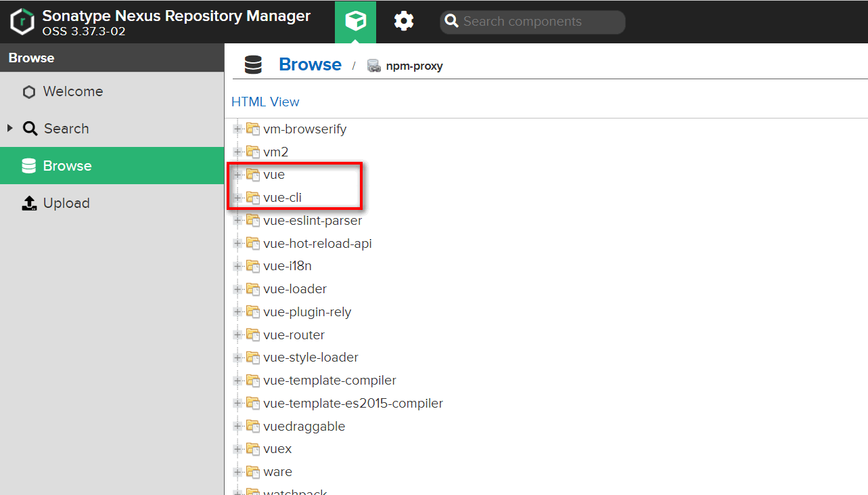Select the Browse item in the sidebar
Screen dimensions: 868x495
pyautogui.click(x=112, y=166)
